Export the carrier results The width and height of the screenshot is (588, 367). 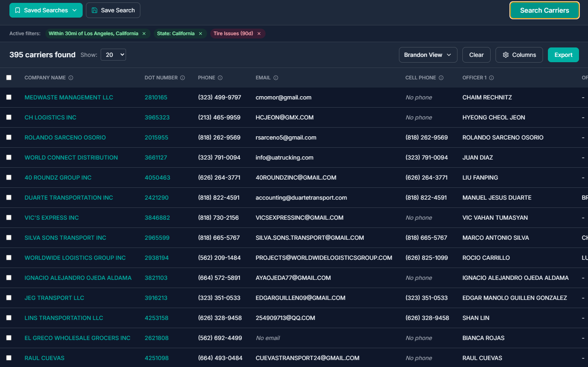563,55
